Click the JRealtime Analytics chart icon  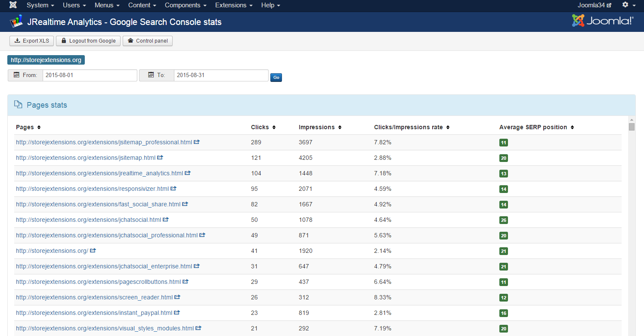click(16, 21)
